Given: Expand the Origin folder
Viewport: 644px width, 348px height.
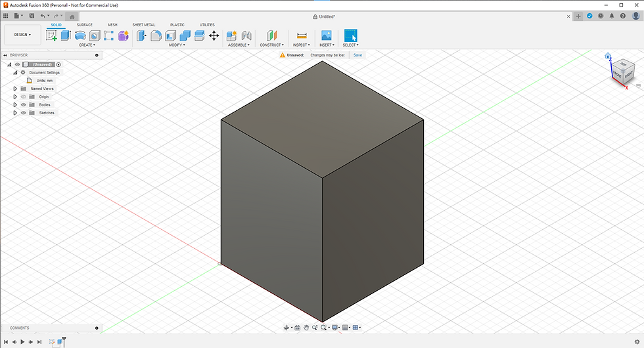Looking at the screenshot, I should click(x=15, y=97).
